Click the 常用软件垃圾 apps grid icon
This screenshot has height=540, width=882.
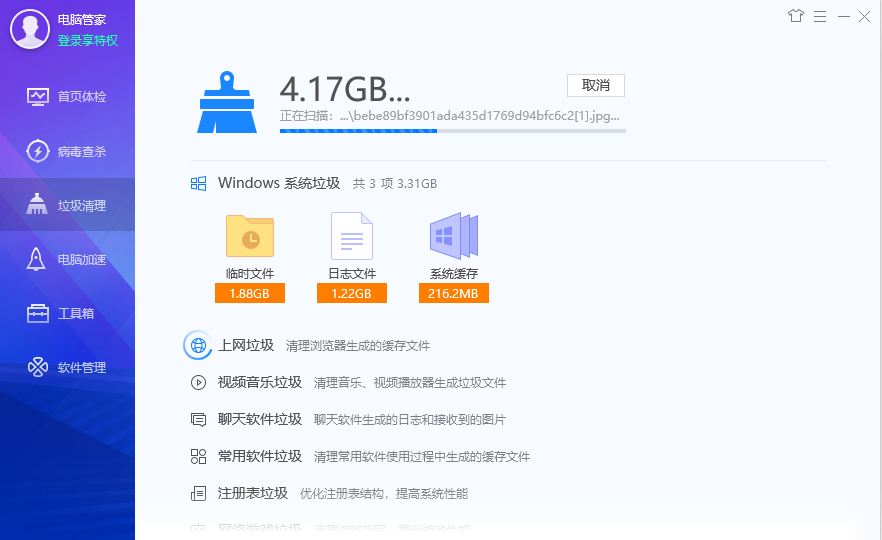click(x=199, y=456)
